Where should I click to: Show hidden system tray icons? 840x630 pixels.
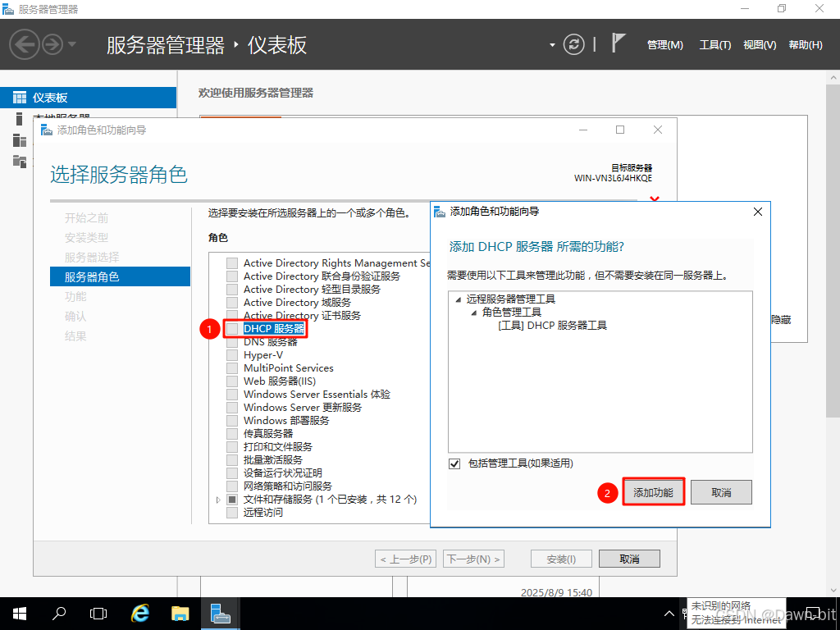point(669,614)
